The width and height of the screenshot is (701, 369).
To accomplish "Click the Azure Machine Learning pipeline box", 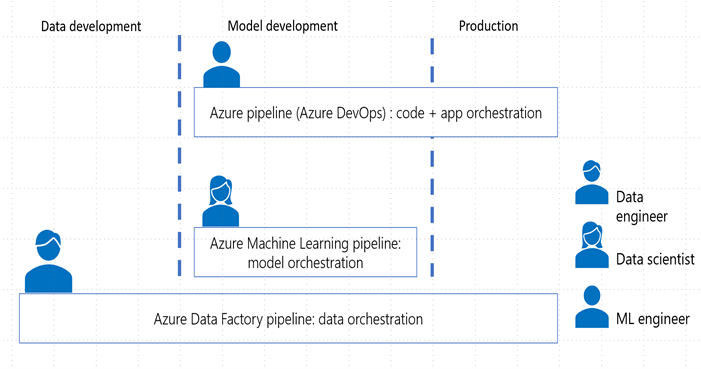I will click(305, 252).
